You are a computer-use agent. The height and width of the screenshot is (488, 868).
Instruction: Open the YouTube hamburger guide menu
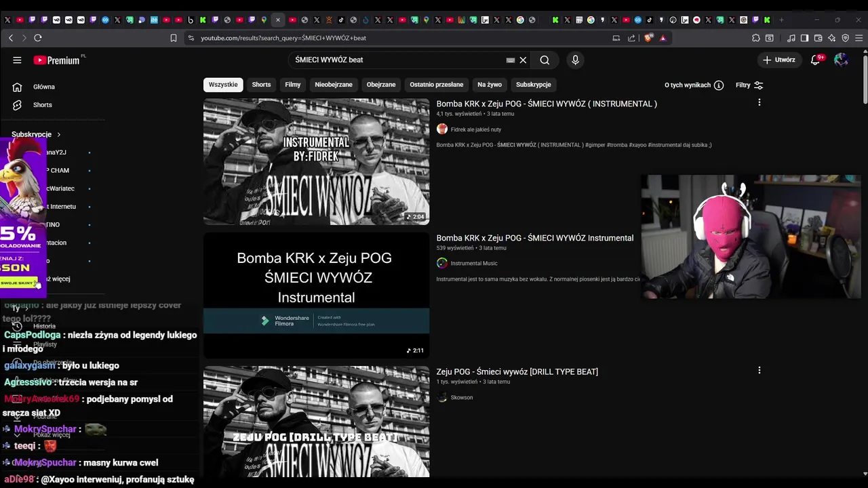pyautogui.click(x=17, y=60)
